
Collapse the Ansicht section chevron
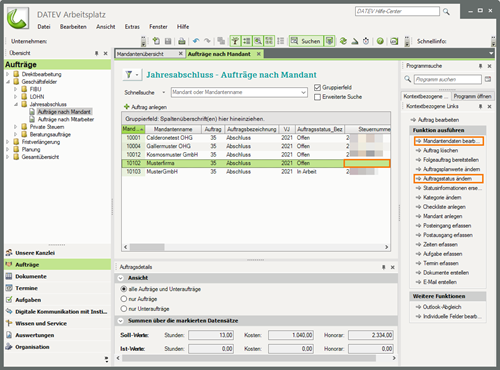click(121, 278)
